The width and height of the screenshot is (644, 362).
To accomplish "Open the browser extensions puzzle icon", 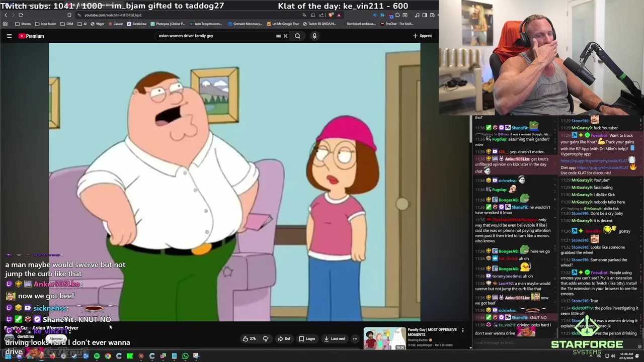I will click(x=396, y=15).
